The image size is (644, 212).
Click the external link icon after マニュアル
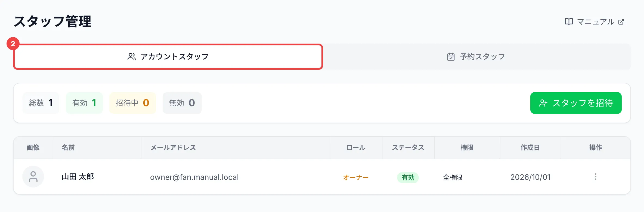coord(621,22)
